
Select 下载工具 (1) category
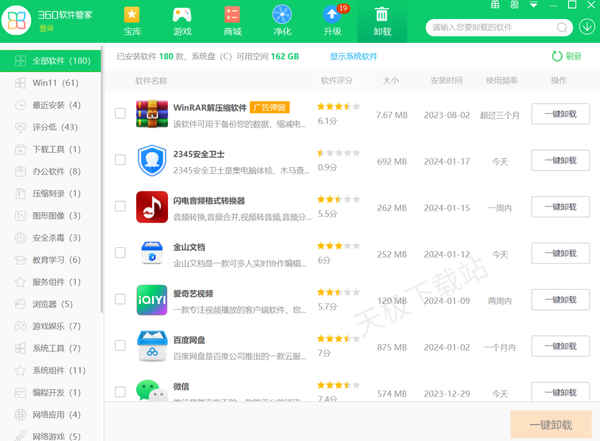(51, 149)
